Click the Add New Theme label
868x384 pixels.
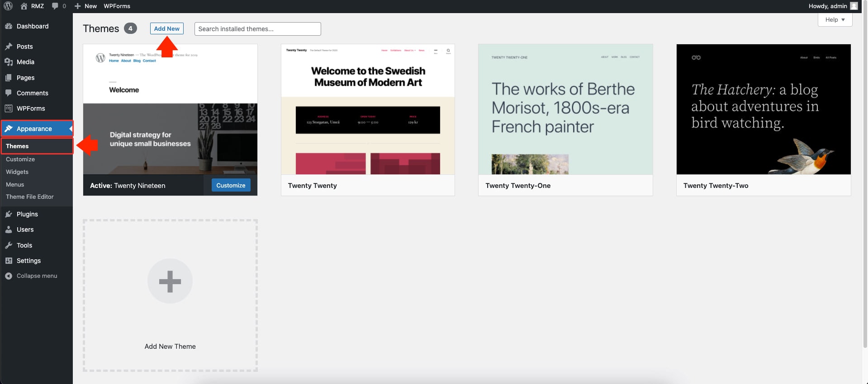(170, 347)
